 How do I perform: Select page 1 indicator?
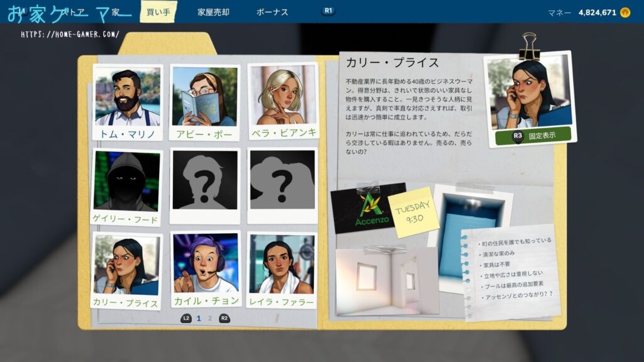coord(199,318)
